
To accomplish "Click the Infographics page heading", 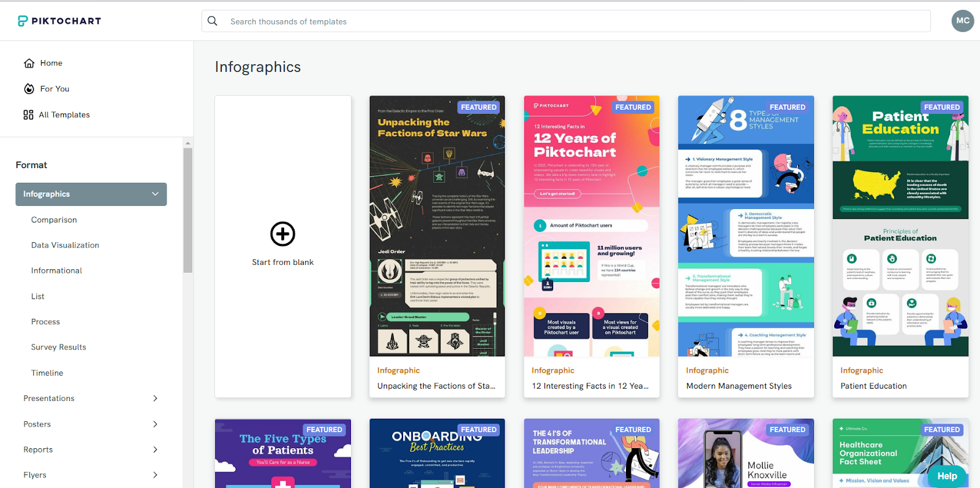I will 258,67.
